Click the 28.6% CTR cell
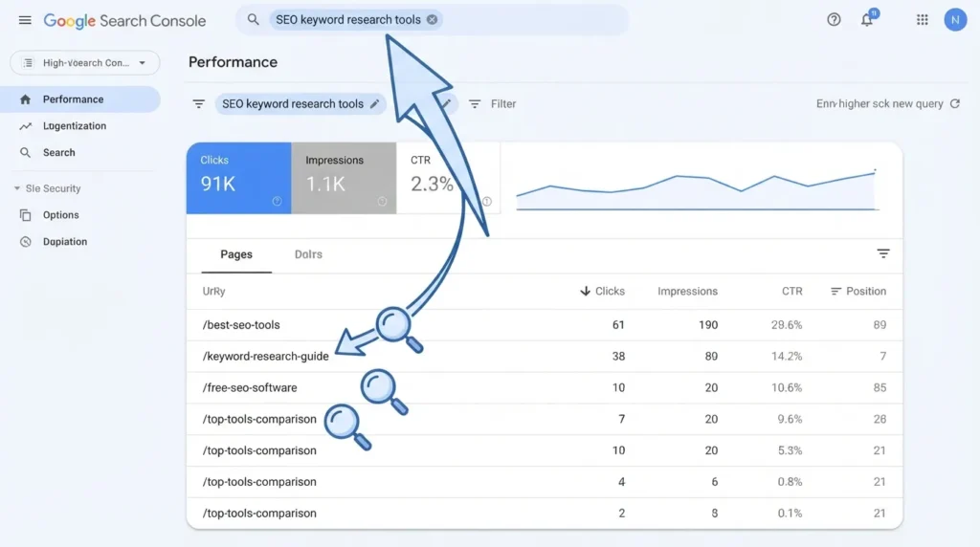This screenshot has width=980, height=547. pyautogui.click(x=787, y=325)
